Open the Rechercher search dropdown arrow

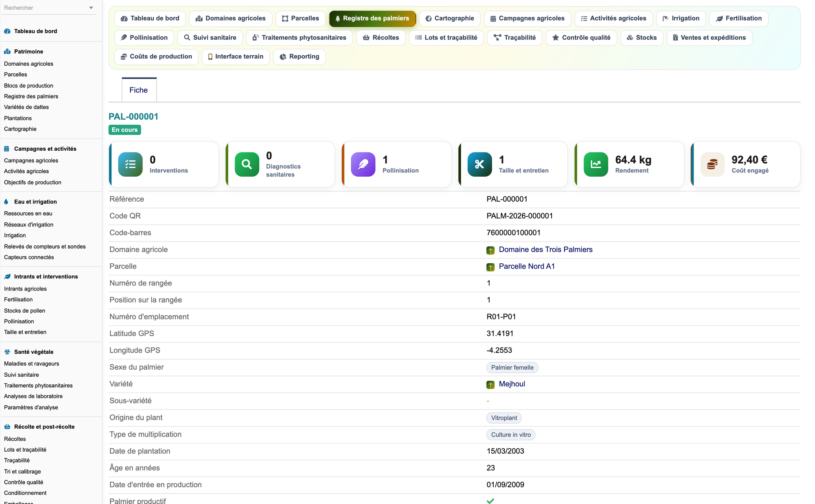(91, 8)
